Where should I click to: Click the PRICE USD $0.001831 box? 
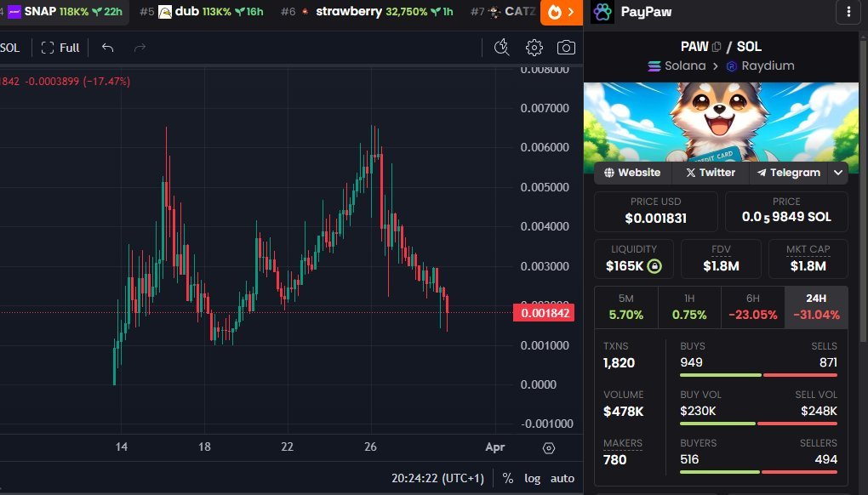656,211
